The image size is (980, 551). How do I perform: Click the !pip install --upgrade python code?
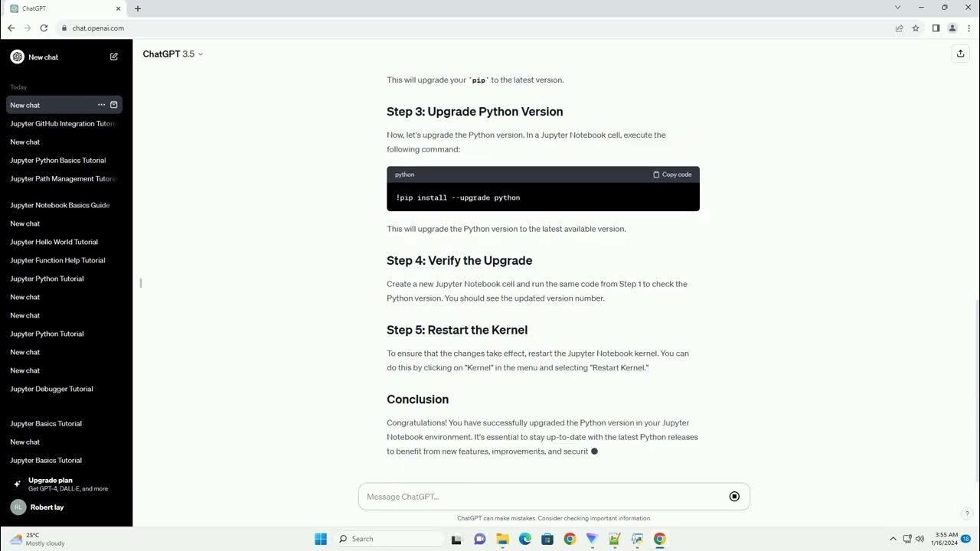pyautogui.click(x=458, y=197)
